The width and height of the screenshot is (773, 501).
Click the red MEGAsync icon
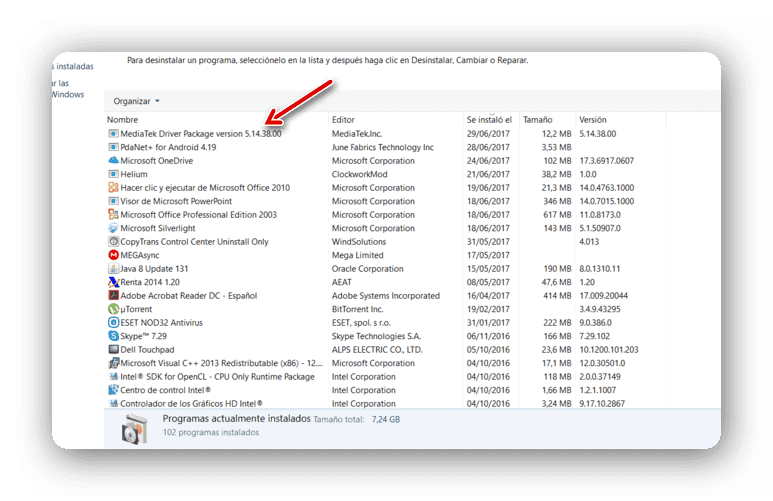pyautogui.click(x=113, y=255)
